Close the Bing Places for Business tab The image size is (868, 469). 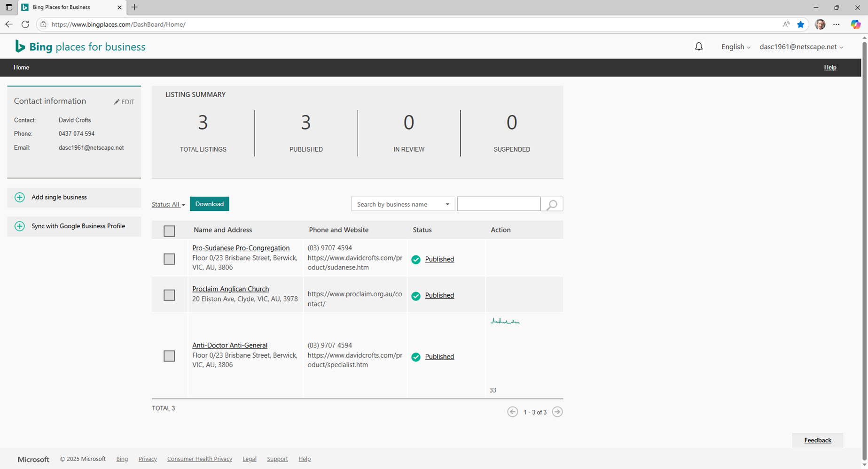click(119, 7)
